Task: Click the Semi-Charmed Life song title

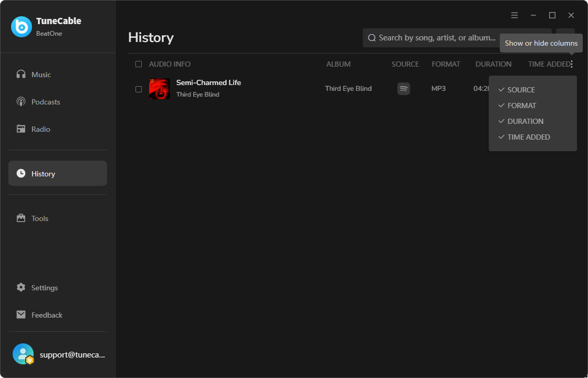Action: [208, 82]
